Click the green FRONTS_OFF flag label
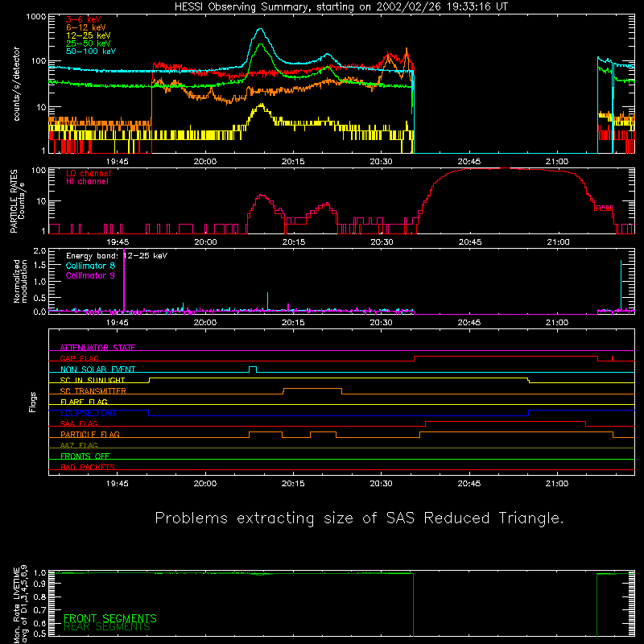The width and height of the screenshot is (644, 644). (x=85, y=456)
